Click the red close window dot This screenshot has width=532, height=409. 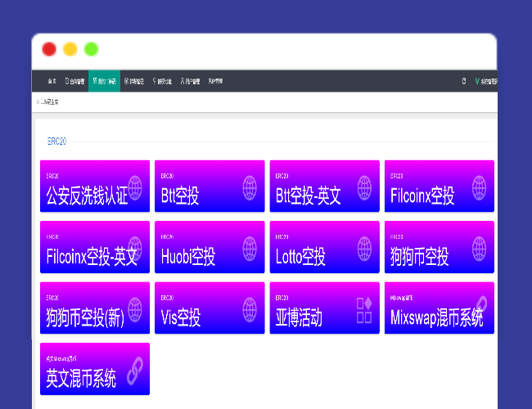click(x=49, y=49)
